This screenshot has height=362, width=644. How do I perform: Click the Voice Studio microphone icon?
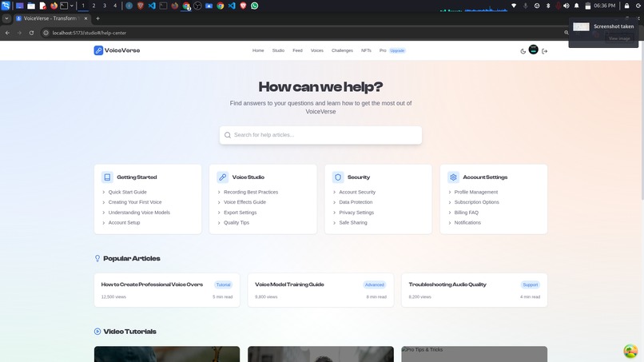(223, 177)
